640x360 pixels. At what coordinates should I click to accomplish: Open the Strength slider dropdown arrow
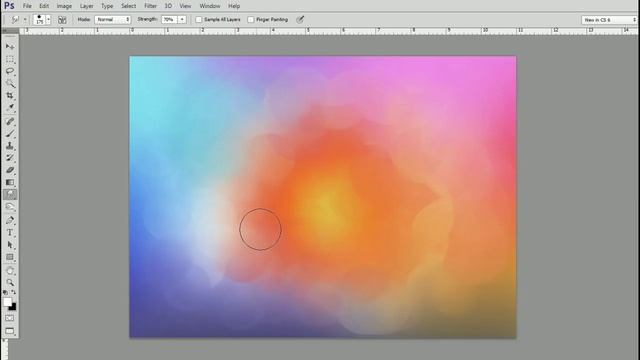pos(182,19)
